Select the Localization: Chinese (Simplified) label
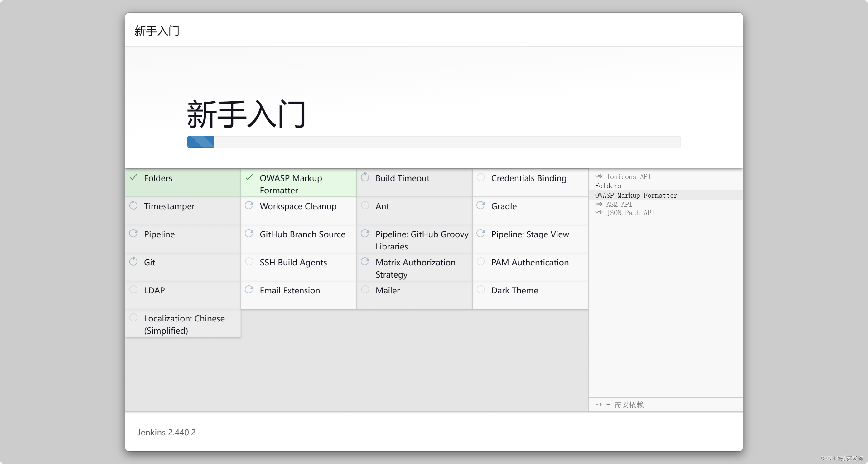This screenshot has height=464, width=868. click(x=184, y=324)
